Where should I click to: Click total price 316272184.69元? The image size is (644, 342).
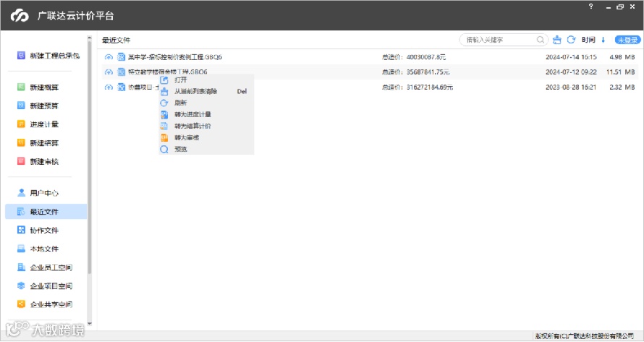430,87
